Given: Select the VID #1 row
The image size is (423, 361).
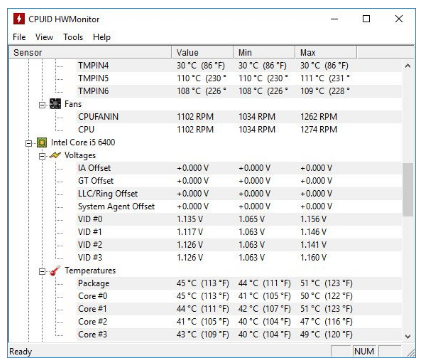Looking at the screenshot, I should (x=238, y=232).
